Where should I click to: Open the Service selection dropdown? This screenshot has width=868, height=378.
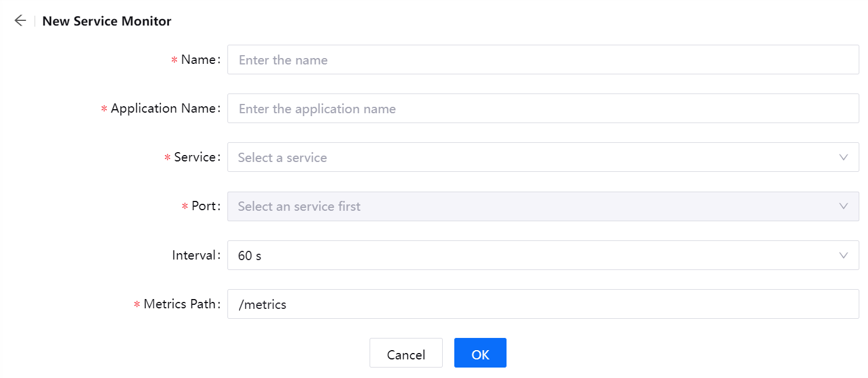point(522,157)
